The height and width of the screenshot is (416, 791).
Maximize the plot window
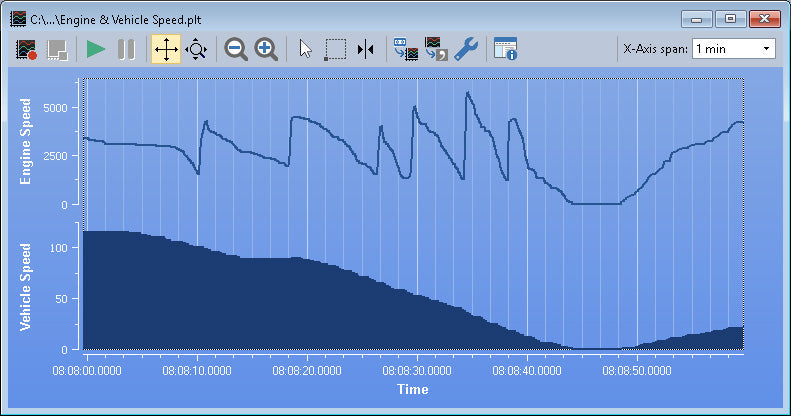click(730, 19)
